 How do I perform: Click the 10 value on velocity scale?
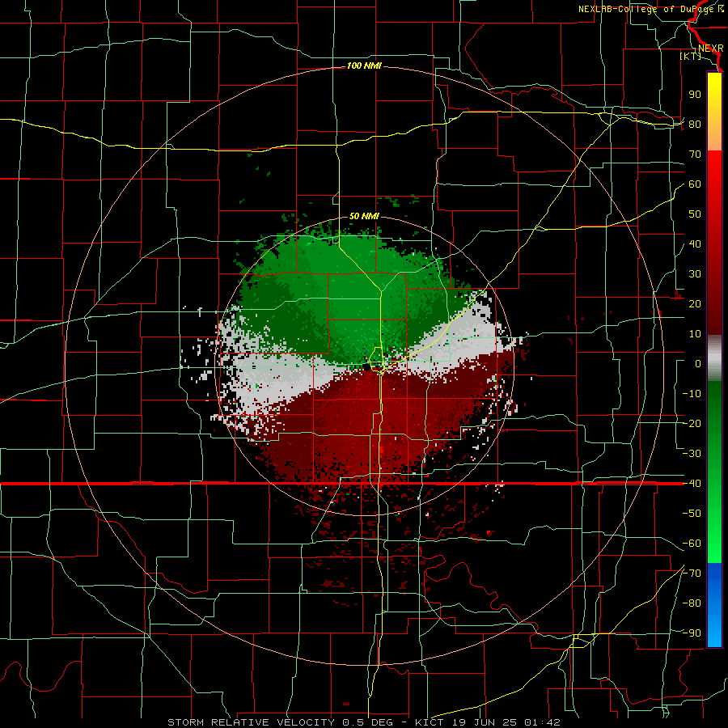pyautogui.click(x=695, y=334)
